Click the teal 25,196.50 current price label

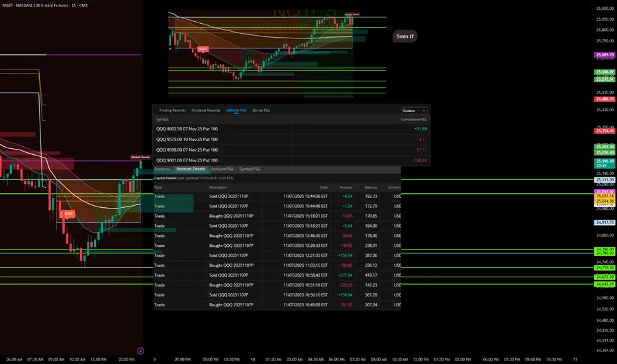[x=605, y=161]
